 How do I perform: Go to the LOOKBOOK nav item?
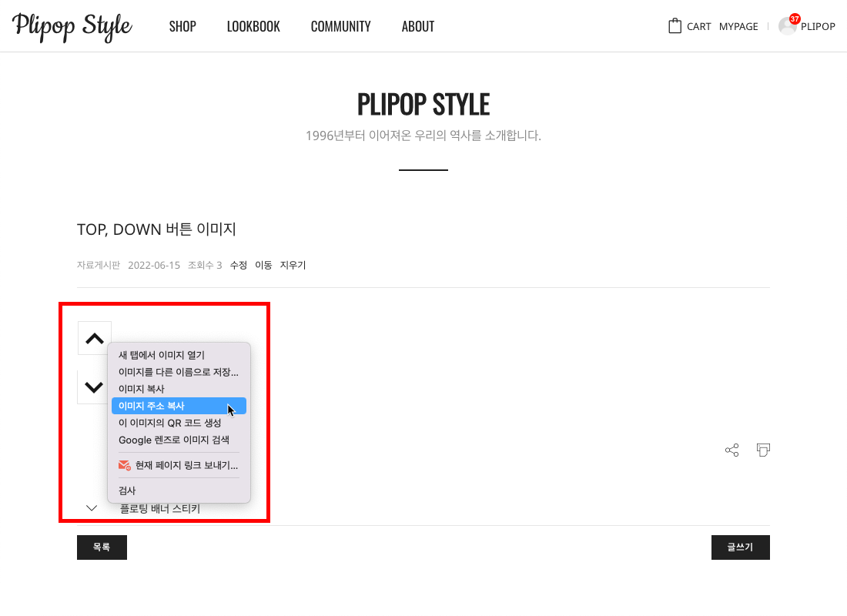(x=253, y=26)
